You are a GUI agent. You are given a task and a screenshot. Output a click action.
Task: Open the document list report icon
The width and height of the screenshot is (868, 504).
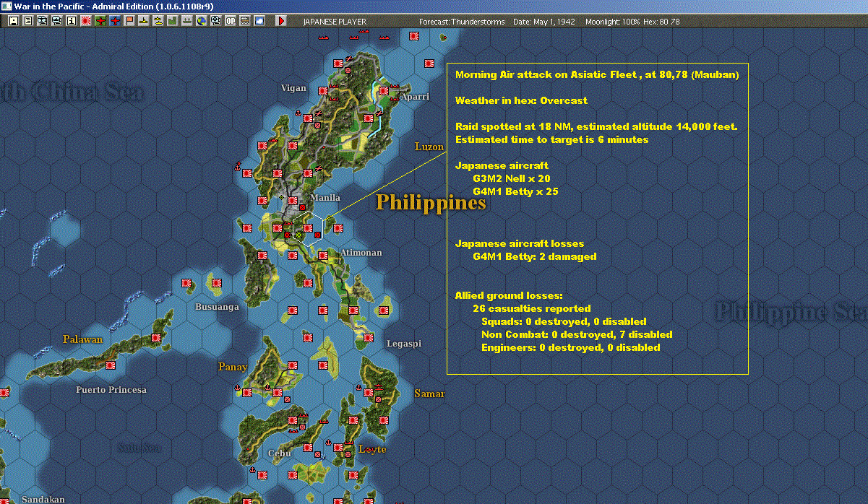(x=27, y=21)
